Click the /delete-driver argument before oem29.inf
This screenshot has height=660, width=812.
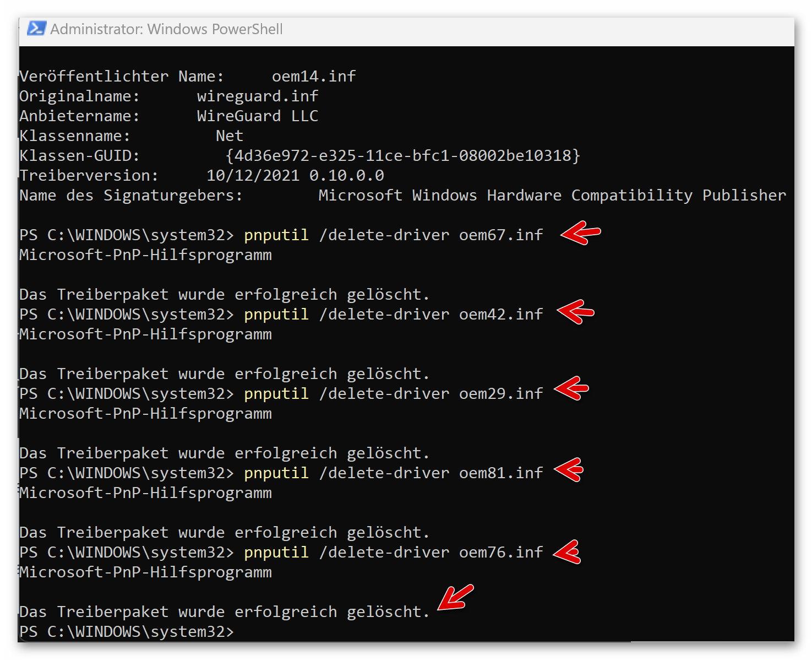(x=384, y=393)
